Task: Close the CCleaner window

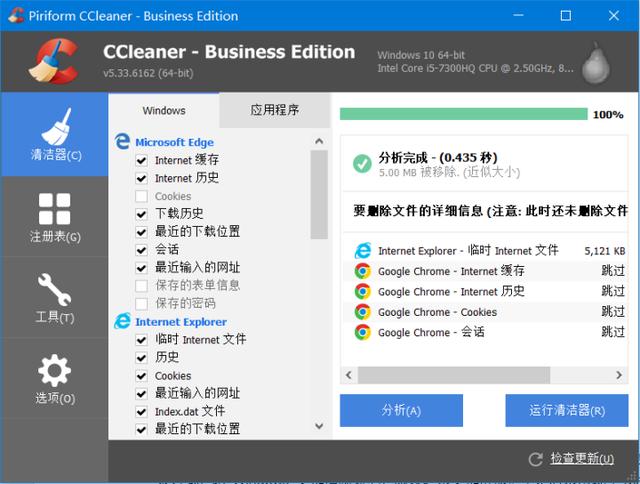Action: pos(613,16)
